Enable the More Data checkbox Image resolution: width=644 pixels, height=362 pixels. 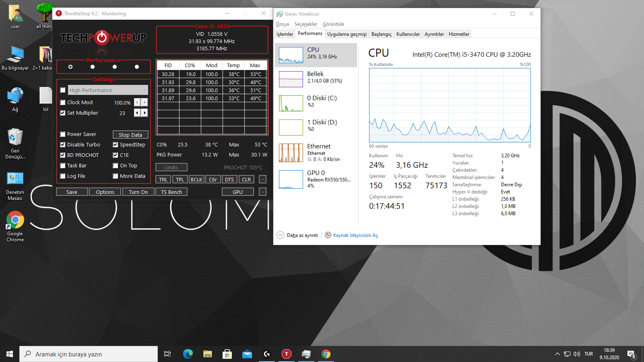coord(116,176)
